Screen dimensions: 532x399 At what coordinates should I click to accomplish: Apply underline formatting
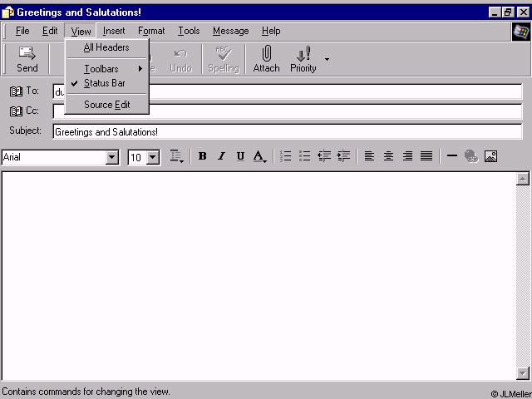pyautogui.click(x=240, y=156)
